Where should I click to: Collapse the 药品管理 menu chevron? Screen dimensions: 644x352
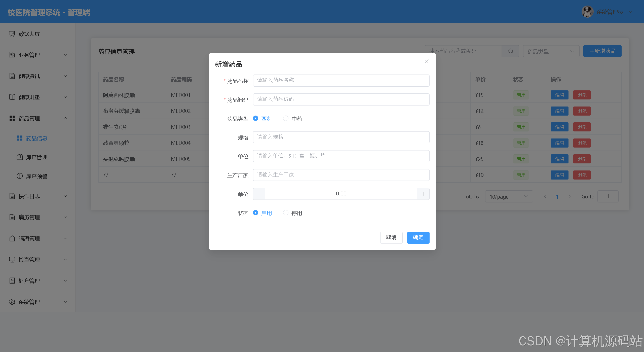[x=65, y=118]
